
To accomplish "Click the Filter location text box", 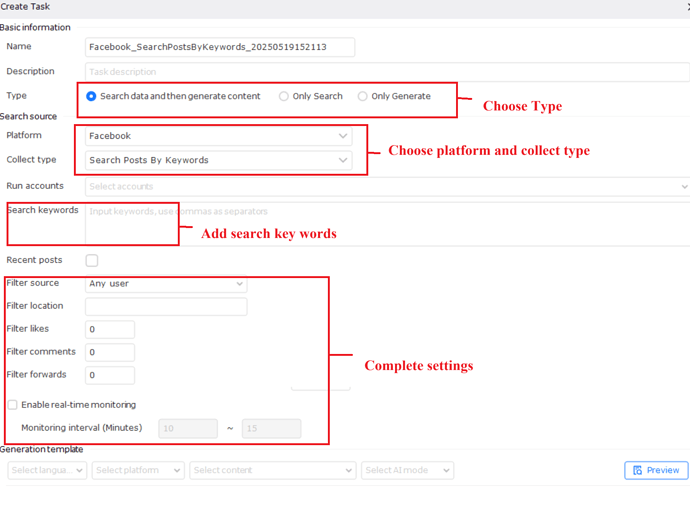I will (166, 306).
